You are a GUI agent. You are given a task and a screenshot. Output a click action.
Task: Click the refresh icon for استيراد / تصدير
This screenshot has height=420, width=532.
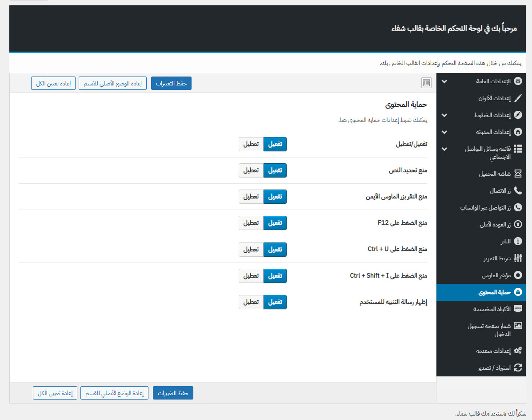pyautogui.click(x=518, y=367)
